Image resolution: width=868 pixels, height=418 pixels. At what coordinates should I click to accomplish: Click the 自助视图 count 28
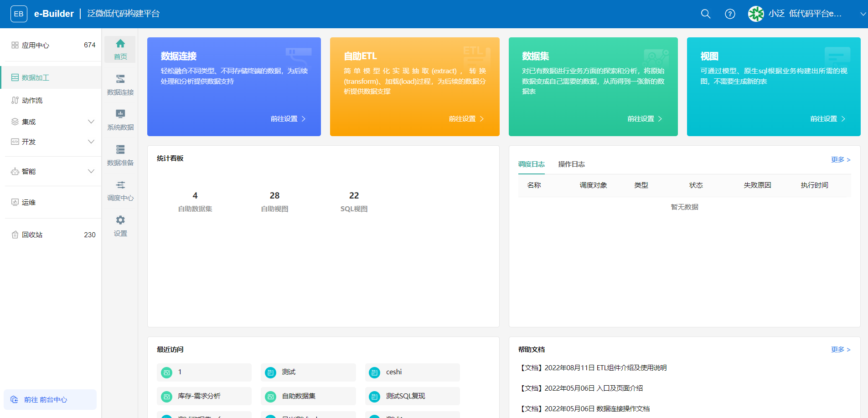point(274,195)
